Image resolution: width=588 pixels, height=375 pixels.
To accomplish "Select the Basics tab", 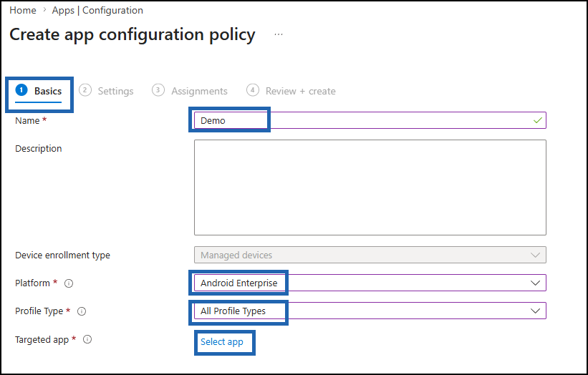I will (x=38, y=91).
